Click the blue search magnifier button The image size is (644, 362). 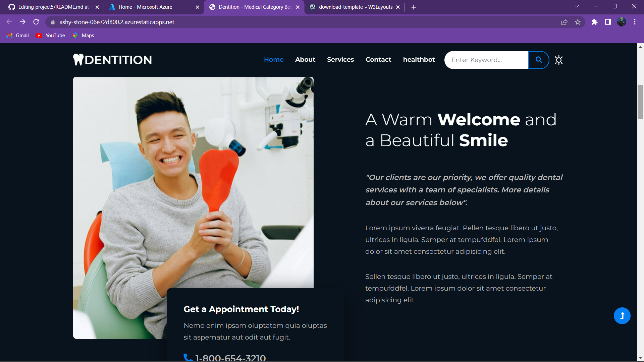coord(539,60)
